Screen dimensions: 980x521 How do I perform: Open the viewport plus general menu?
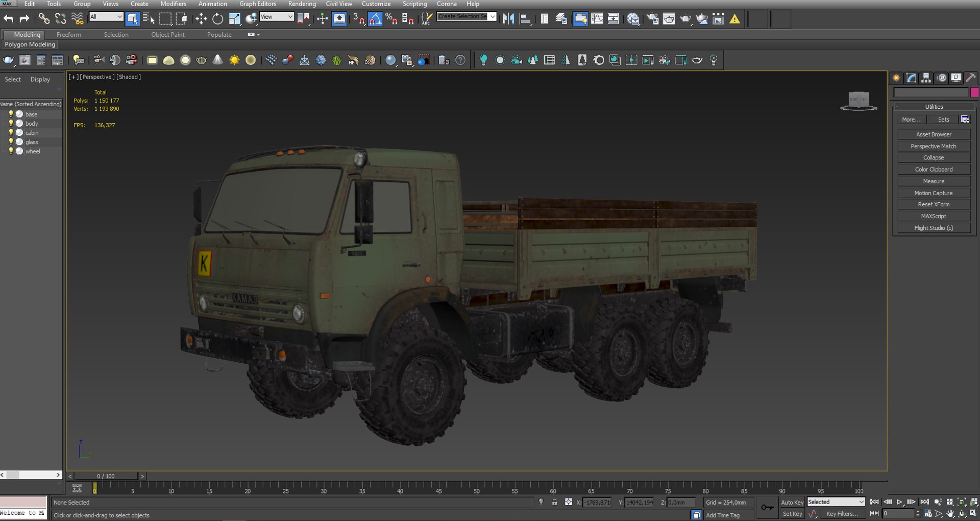(73, 77)
